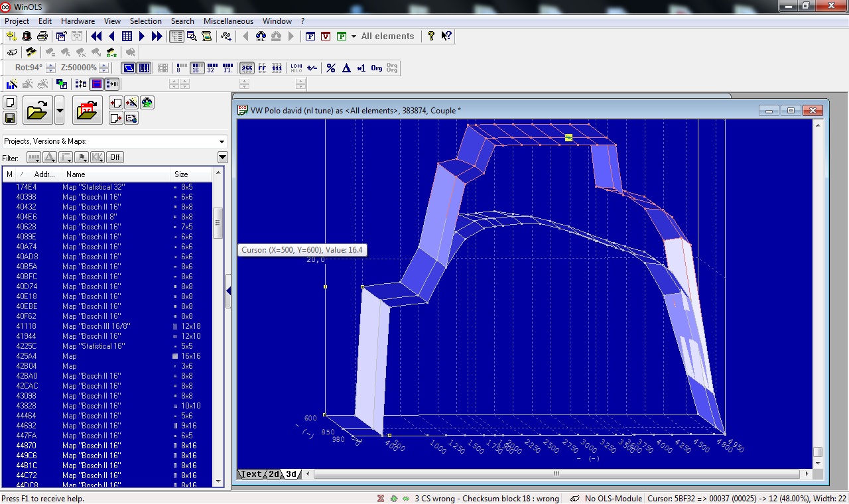849x504 pixels.
Task: Toggle the 255 decimal display mode
Action: pos(247,68)
